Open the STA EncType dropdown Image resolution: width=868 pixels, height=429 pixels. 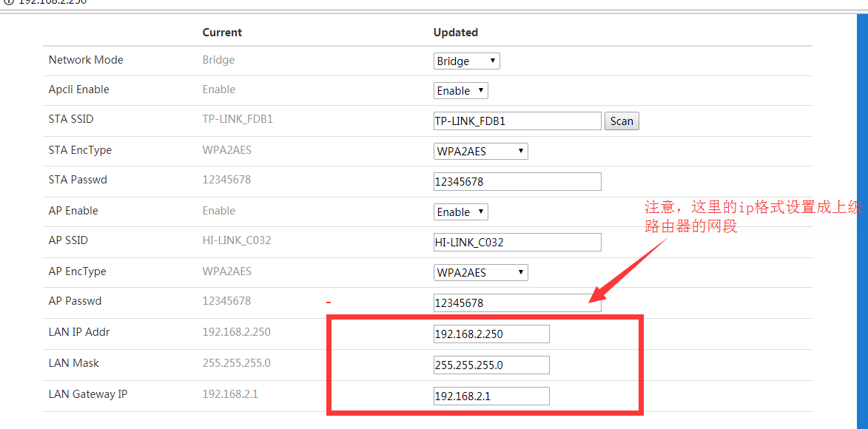tap(480, 152)
